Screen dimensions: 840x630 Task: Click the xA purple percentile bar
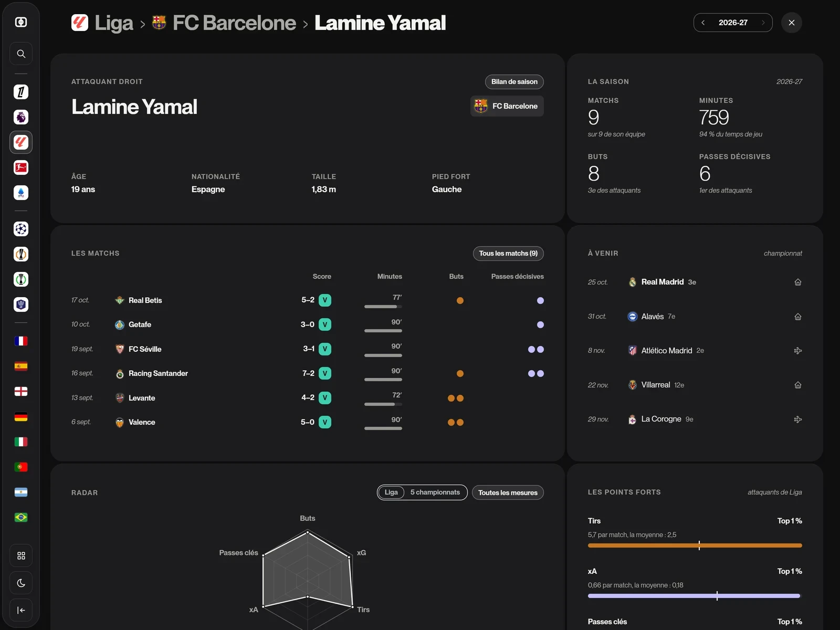(x=694, y=596)
